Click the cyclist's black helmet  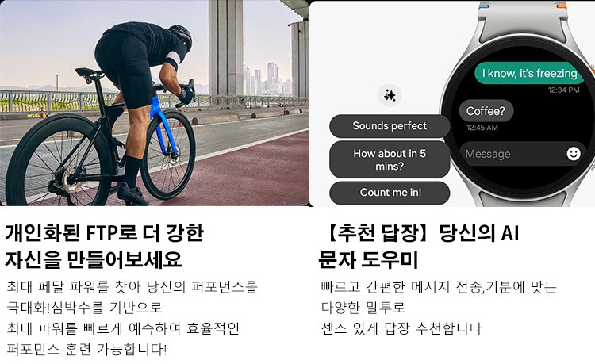coord(180,36)
